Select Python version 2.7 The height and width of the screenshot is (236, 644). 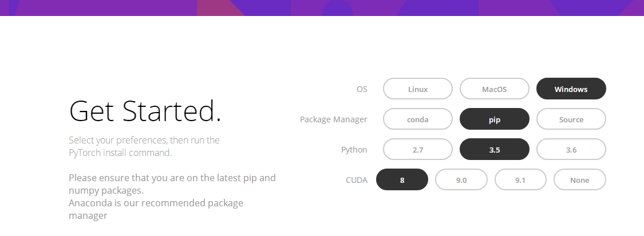(x=418, y=150)
